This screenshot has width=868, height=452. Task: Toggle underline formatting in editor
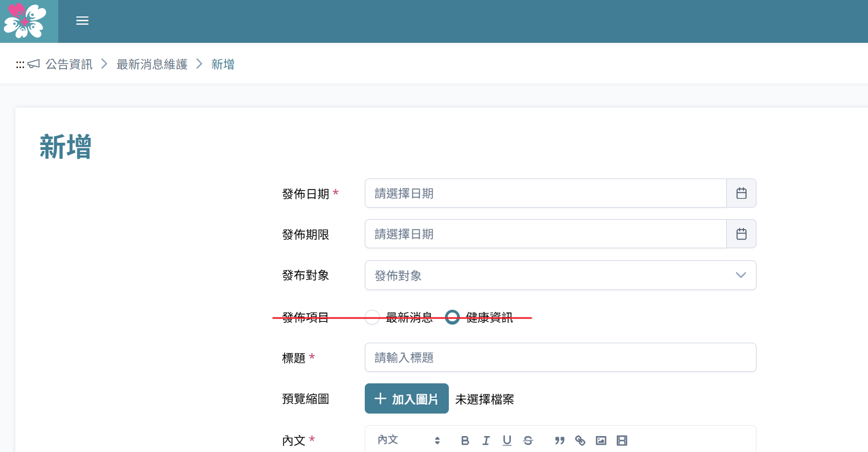pyautogui.click(x=507, y=440)
